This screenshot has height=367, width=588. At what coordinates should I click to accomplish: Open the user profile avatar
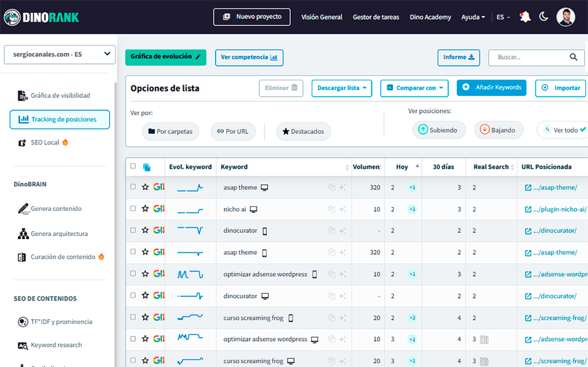[x=565, y=17]
